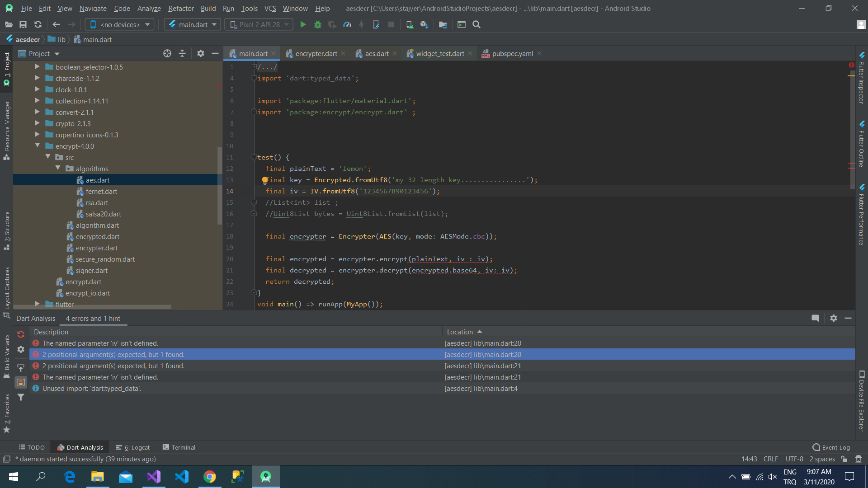Open Search Everywhere with the magnifier icon
Image resolution: width=868 pixels, height=488 pixels.
(476, 24)
